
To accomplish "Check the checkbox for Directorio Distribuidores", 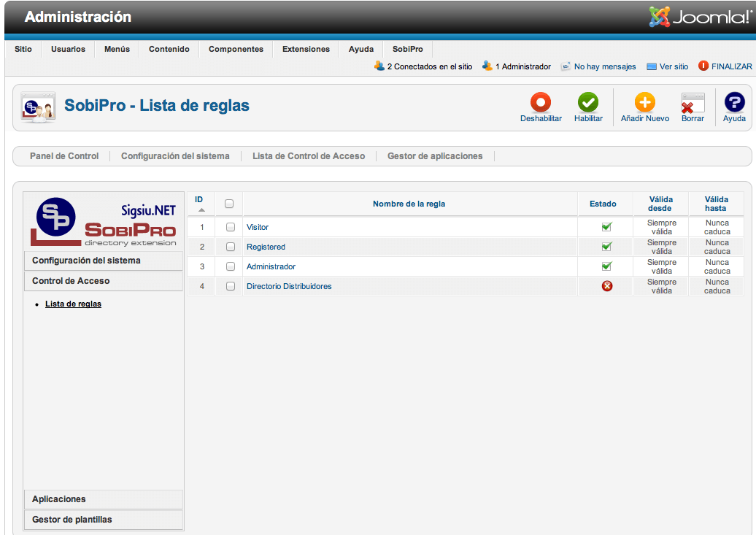I will coord(231,286).
